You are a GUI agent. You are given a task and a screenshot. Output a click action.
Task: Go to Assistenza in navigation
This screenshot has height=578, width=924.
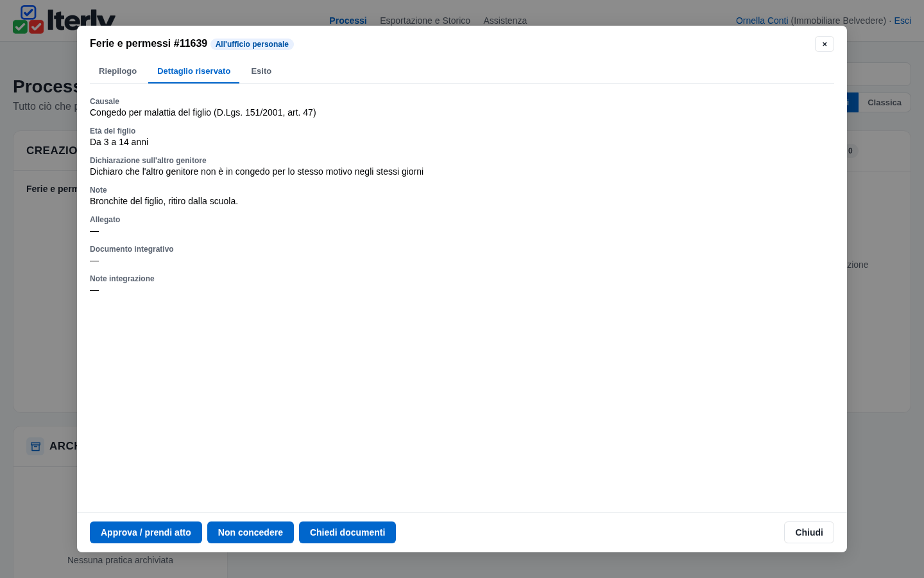tap(505, 21)
